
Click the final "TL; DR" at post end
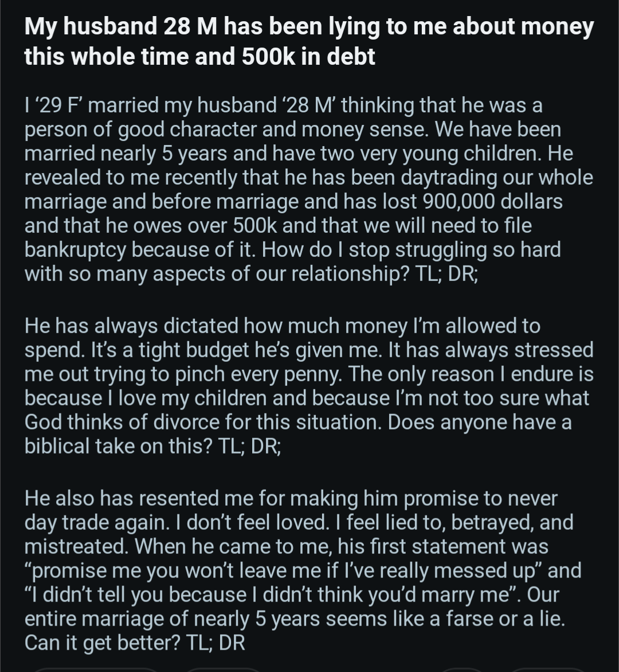click(x=216, y=642)
